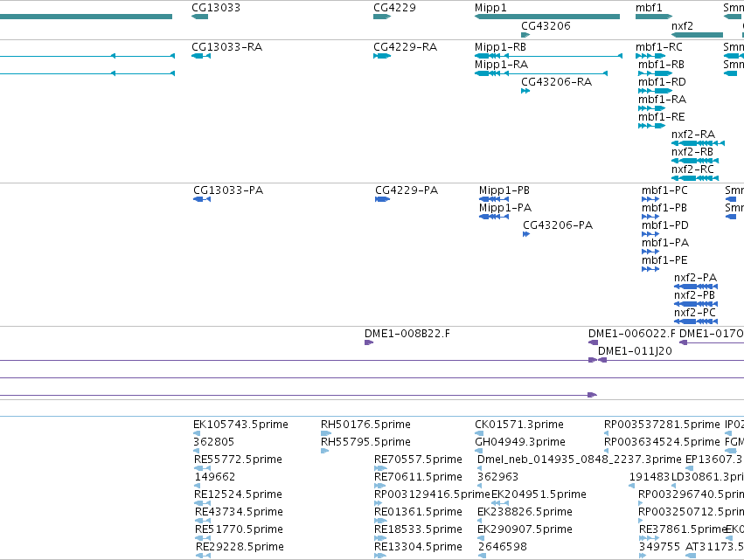The width and height of the screenshot is (744, 560).
Task: Open the nxf2-RB transcript
Action: [695, 161]
